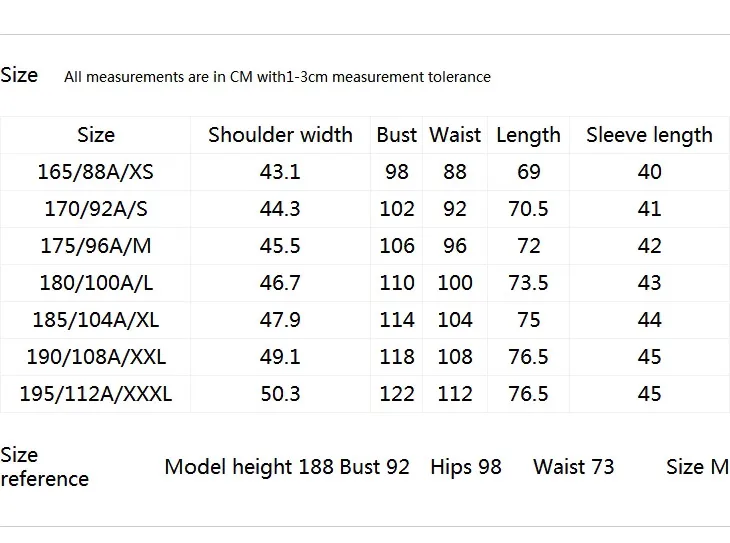Click the bust value 106
The height and width of the screenshot is (543, 730).
[x=397, y=246]
